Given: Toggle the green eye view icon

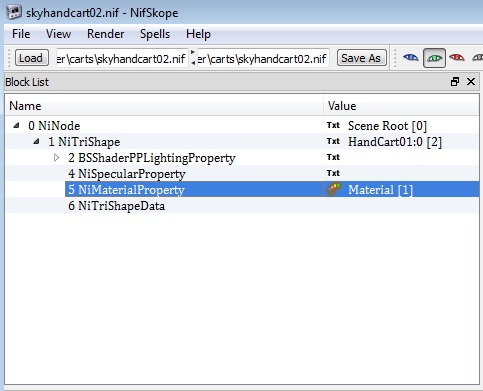Looking at the screenshot, I should (434, 58).
